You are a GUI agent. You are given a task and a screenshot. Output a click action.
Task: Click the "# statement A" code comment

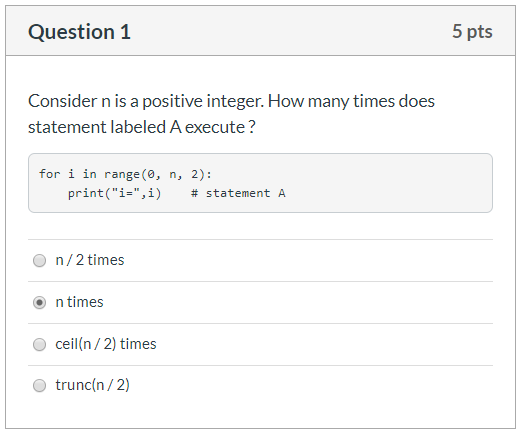click(x=238, y=193)
